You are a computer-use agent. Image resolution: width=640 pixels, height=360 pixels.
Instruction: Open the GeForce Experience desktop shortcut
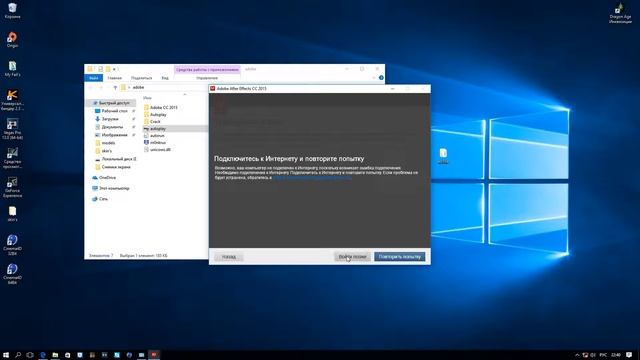point(12,187)
